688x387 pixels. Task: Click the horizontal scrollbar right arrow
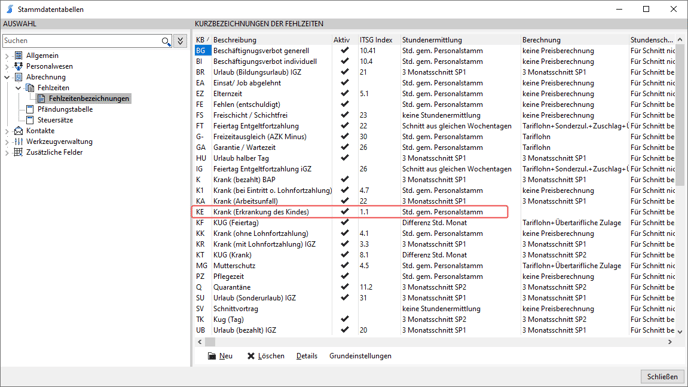670,342
